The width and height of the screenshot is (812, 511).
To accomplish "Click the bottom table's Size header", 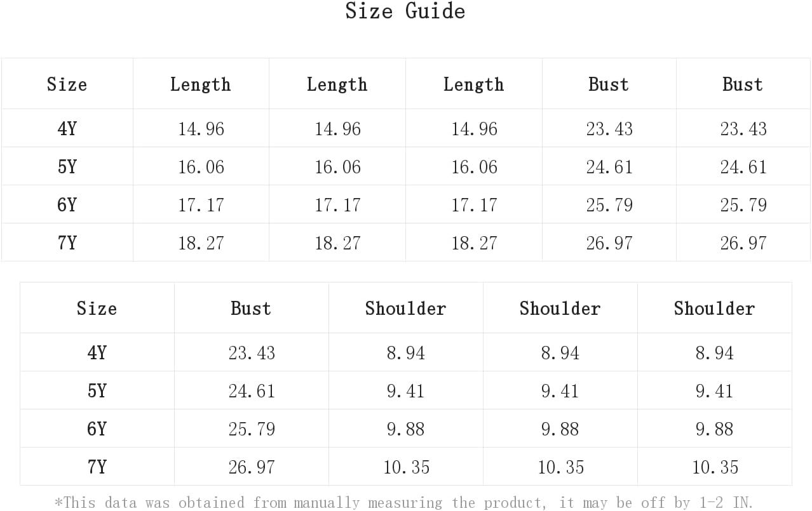I will click(x=97, y=309).
